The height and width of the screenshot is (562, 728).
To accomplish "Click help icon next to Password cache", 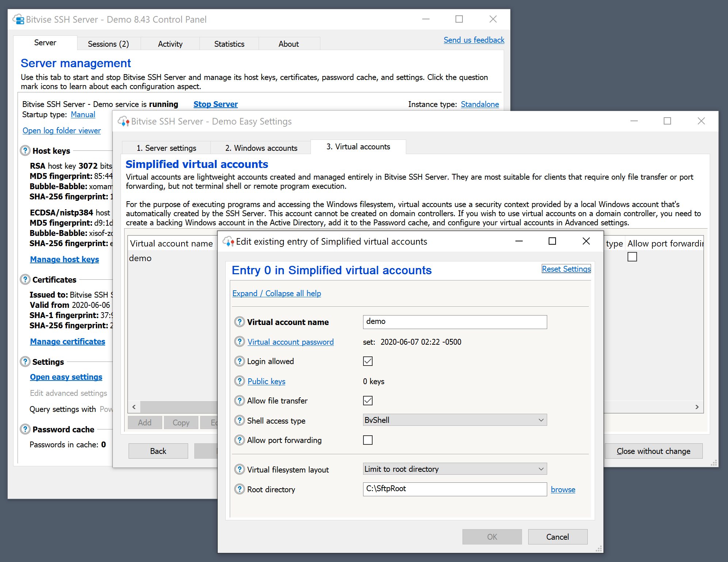I will (x=25, y=429).
